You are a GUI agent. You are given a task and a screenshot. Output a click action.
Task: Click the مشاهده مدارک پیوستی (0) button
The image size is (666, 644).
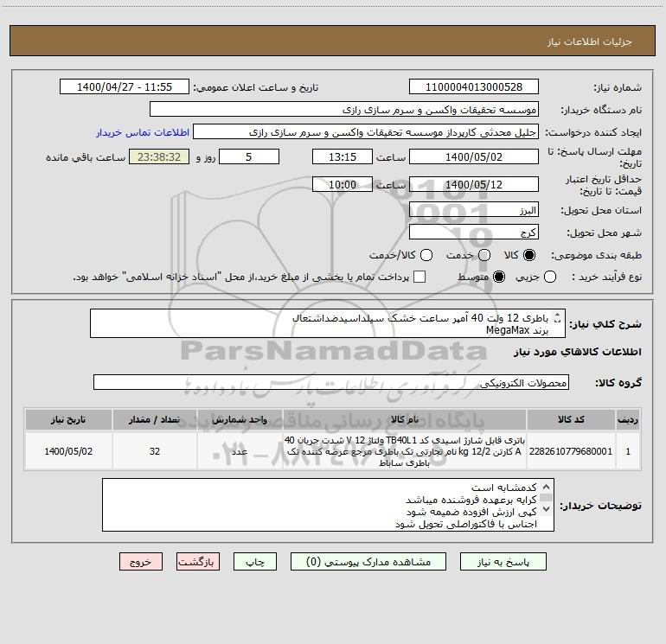[x=368, y=562]
